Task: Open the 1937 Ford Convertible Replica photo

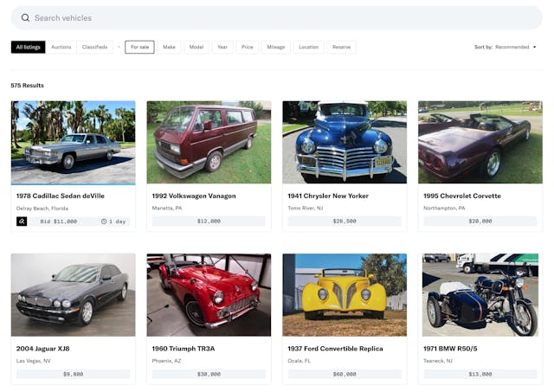Action: [345, 295]
